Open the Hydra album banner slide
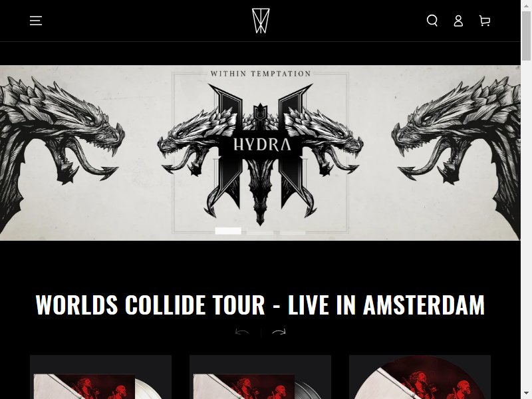The width and height of the screenshot is (532, 399). click(260, 153)
